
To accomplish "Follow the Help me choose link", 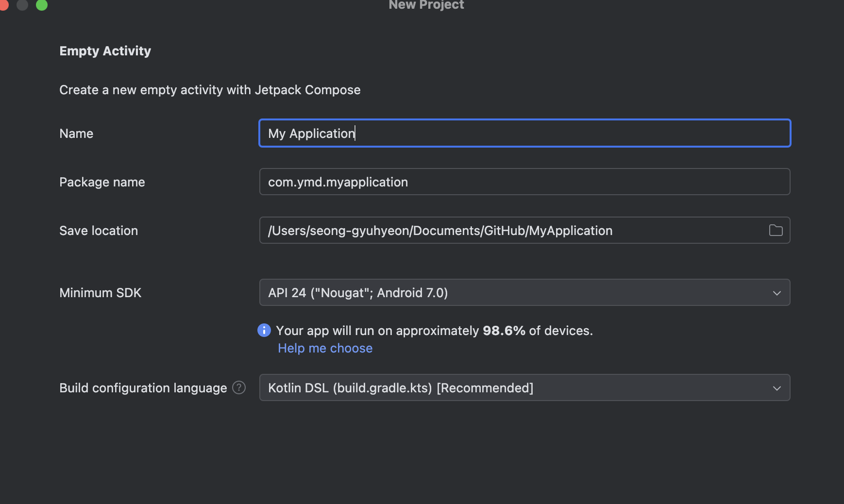I will coord(325,348).
